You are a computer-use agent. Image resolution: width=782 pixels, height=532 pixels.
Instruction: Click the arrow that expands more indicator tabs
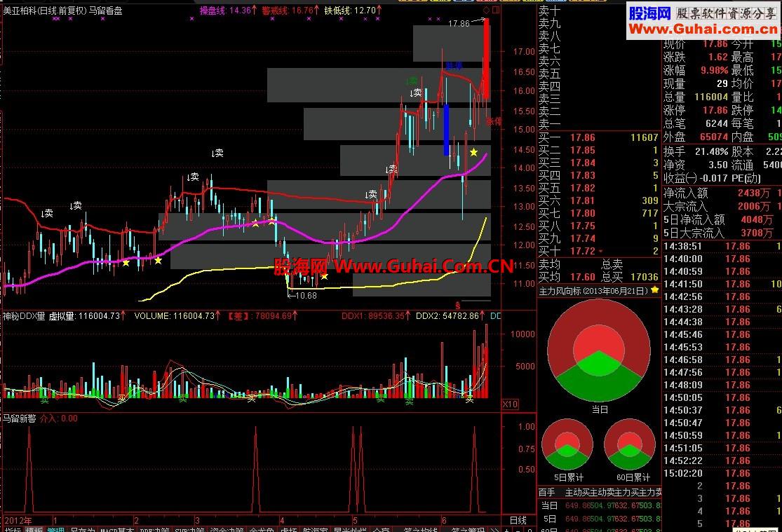[x=494, y=529]
